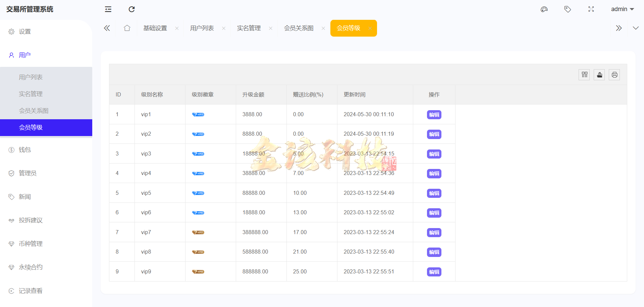644x307 pixels.
Task: Click the tag icon in the header
Action: [x=568, y=9]
